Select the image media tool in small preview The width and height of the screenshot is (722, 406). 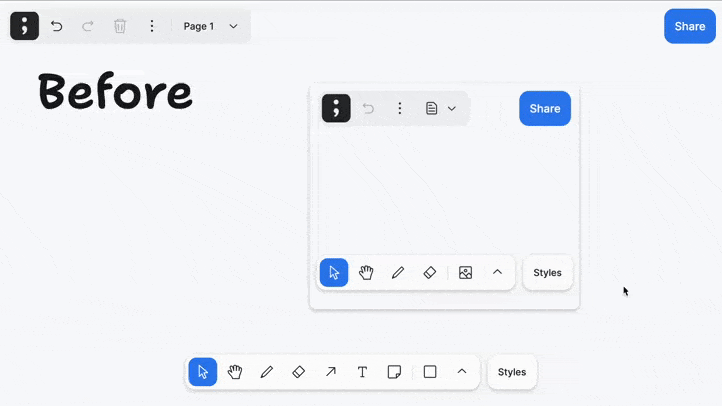[466, 273]
